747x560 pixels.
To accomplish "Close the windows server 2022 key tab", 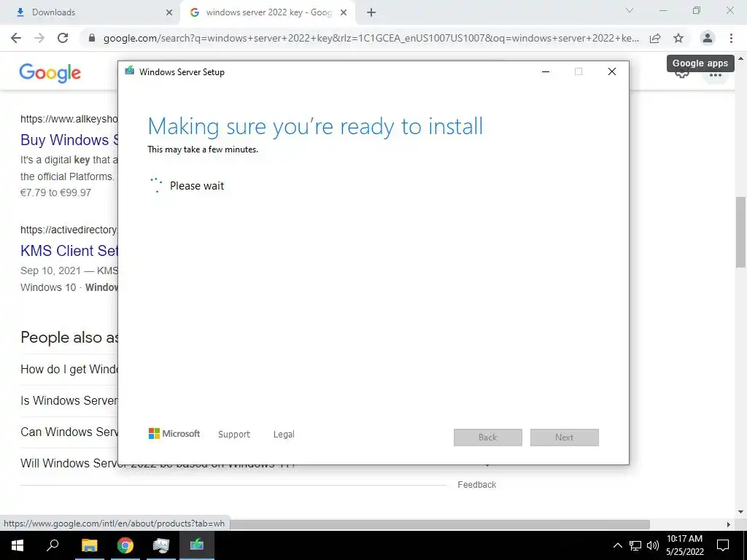I will (x=344, y=12).
